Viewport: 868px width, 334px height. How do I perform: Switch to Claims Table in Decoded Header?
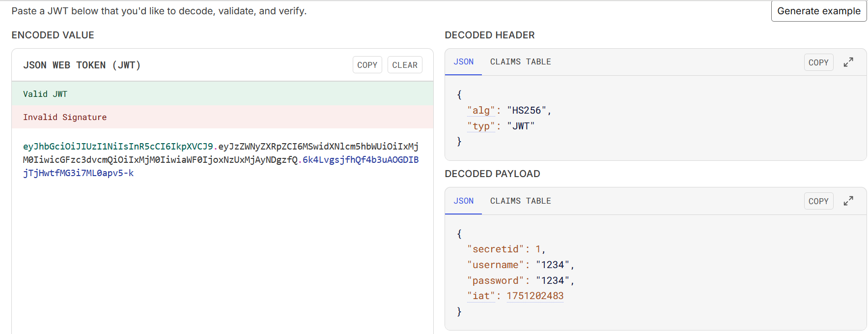tap(520, 62)
